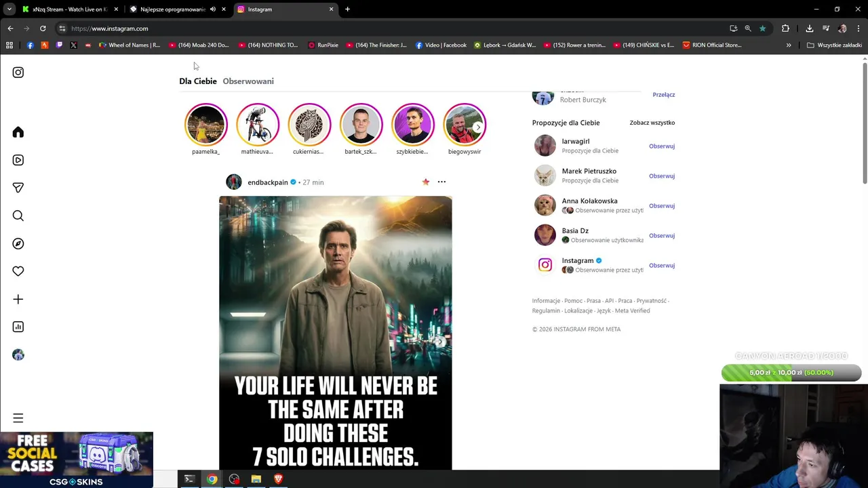The image size is (868, 488).
Task: Go back in browser history
Action: (x=10, y=28)
